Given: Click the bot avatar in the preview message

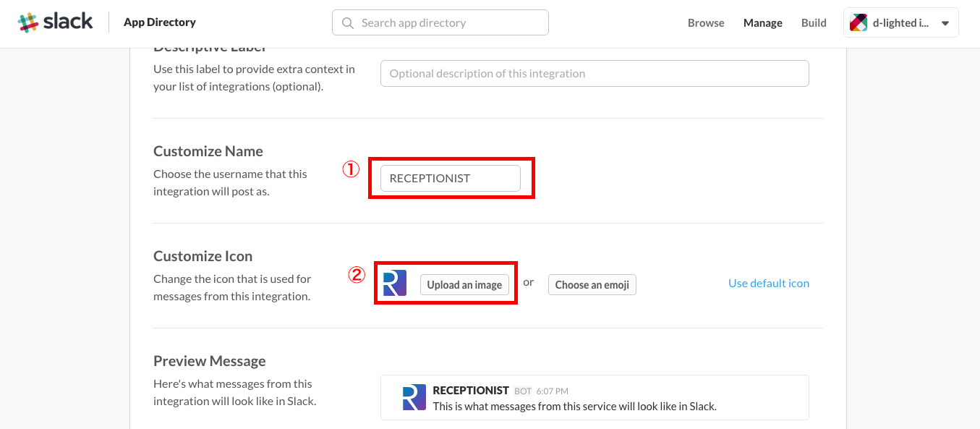Looking at the screenshot, I should click(x=414, y=399).
